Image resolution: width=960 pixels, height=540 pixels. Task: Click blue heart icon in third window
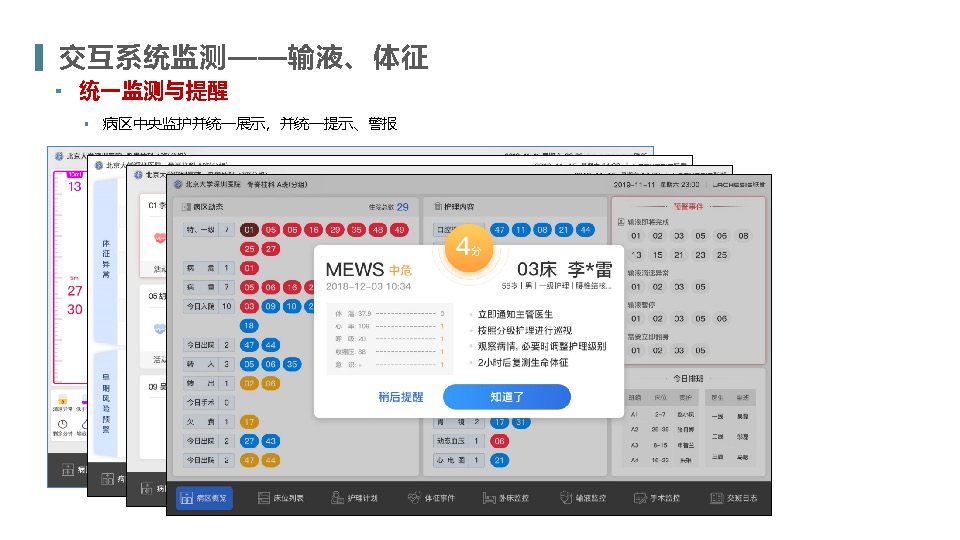(160, 329)
